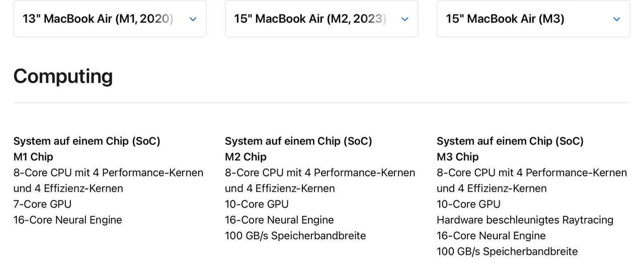The image size is (644, 273).
Task: Click 100 GB/s Speicherbandbreite under M3 Chip
Action: pyautogui.click(x=507, y=251)
